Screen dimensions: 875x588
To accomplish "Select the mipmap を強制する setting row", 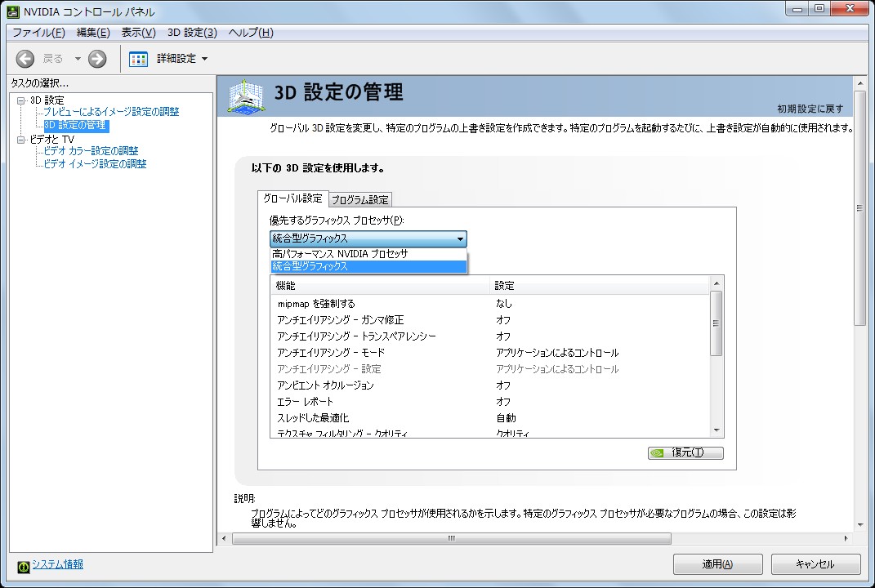I will (489, 304).
